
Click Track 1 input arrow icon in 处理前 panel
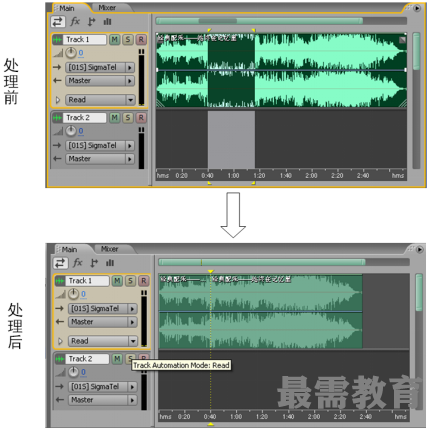[57, 67]
